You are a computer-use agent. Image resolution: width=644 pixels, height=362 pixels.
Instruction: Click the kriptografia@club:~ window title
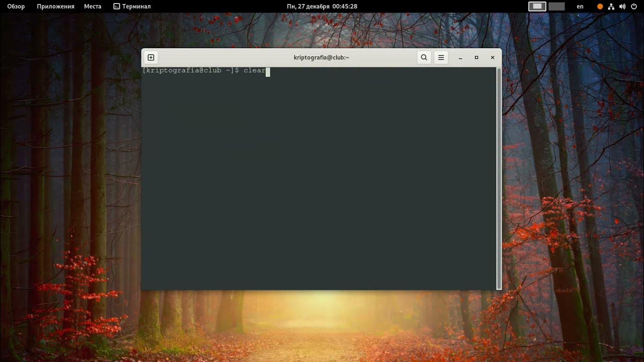coord(321,58)
